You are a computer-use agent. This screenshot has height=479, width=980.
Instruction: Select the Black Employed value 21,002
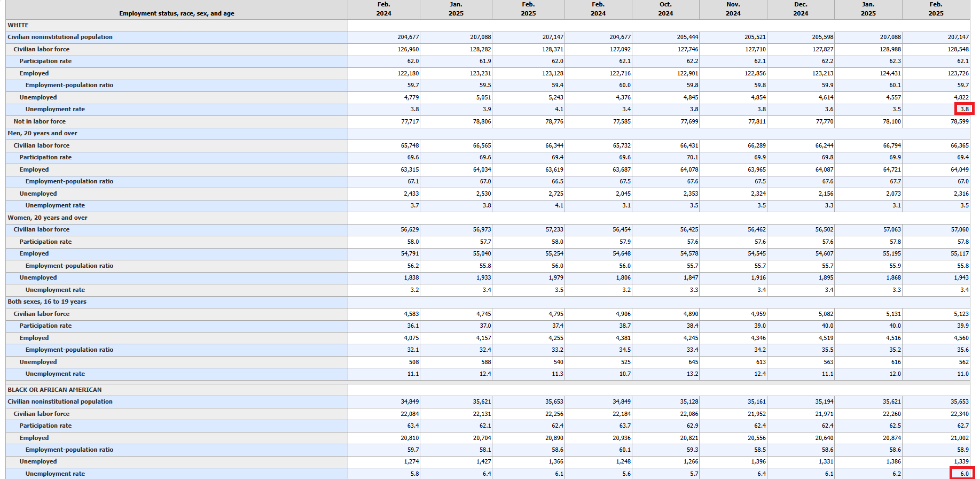(x=960, y=438)
